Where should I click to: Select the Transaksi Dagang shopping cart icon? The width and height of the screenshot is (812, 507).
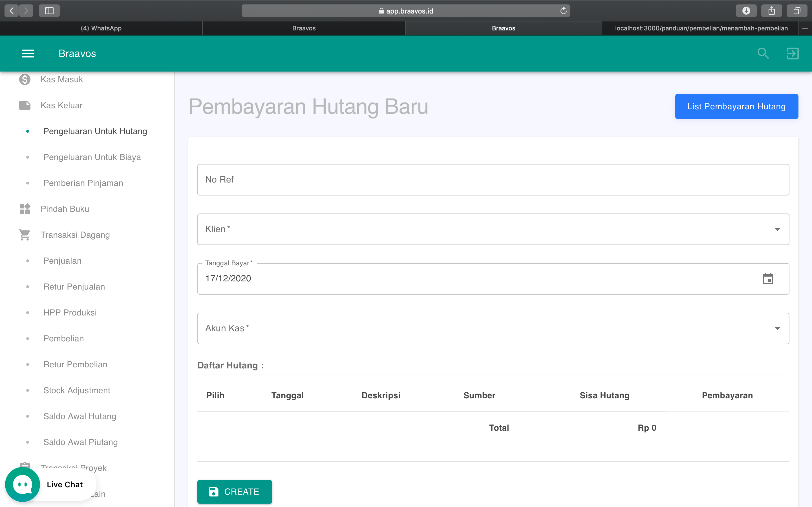pos(24,235)
